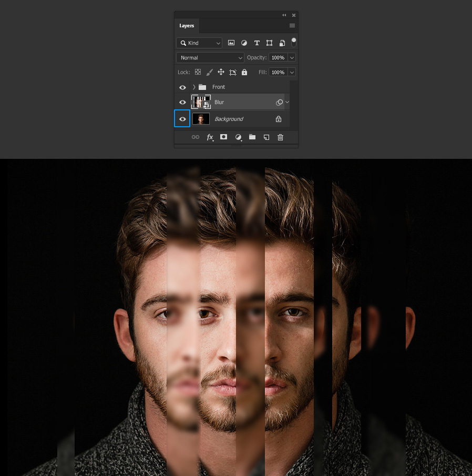Add a layer mask
This screenshot has height=476, width=472.
click(223, 137)
